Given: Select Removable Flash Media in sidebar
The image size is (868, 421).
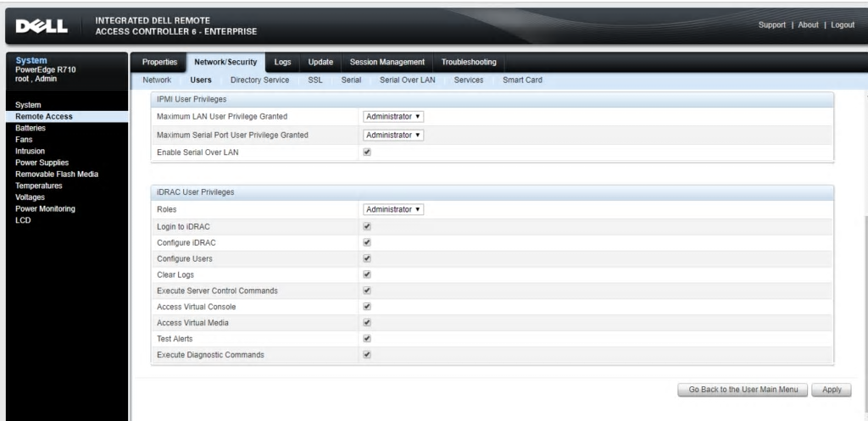Looking at the screenshot, I should [x=56, y=174].
